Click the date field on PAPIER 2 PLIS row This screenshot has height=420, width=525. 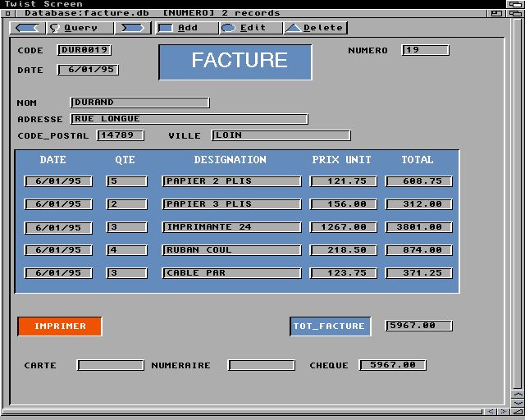click(58, 181)
